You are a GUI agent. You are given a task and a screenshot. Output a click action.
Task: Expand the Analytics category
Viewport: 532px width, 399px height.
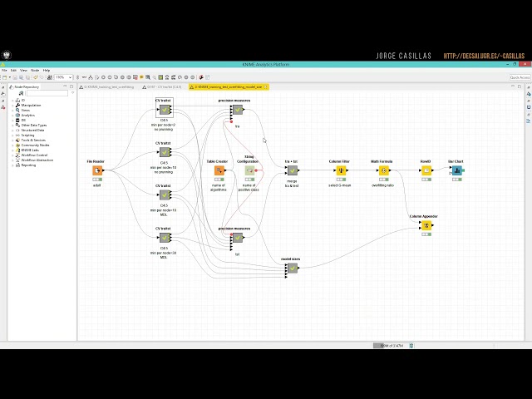(x=13, y=116)
